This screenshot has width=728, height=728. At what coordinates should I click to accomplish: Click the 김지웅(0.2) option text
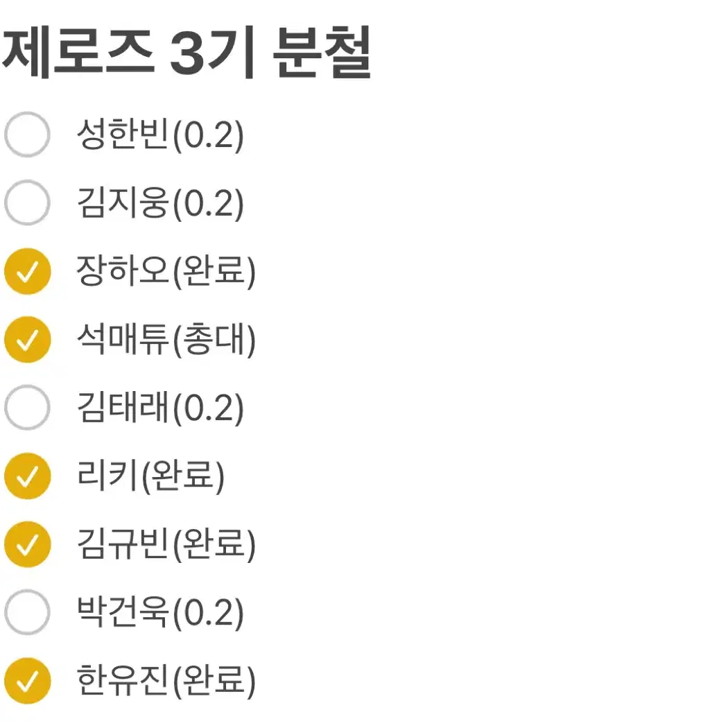[160, 204]
